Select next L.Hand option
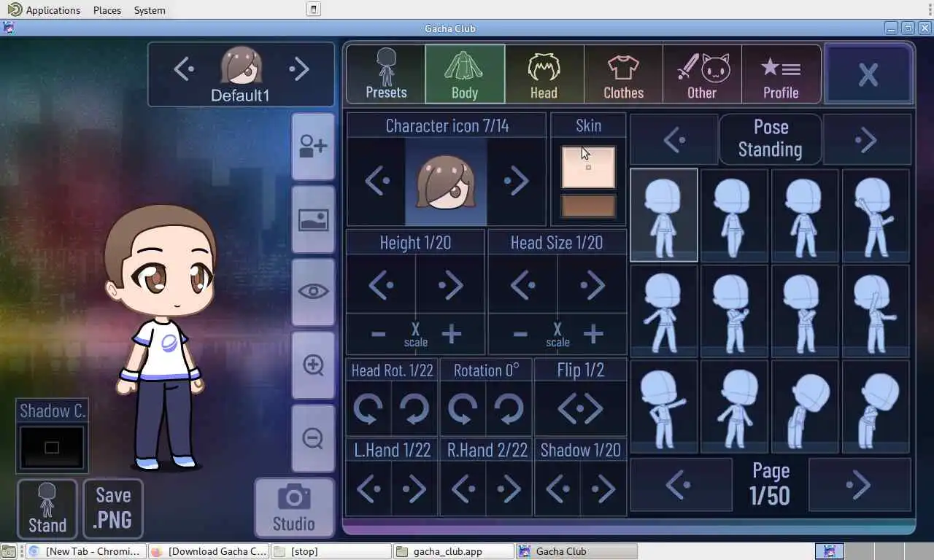Image resolution: width=934 pixels, height=560 pixels. (x=414, y=489)
